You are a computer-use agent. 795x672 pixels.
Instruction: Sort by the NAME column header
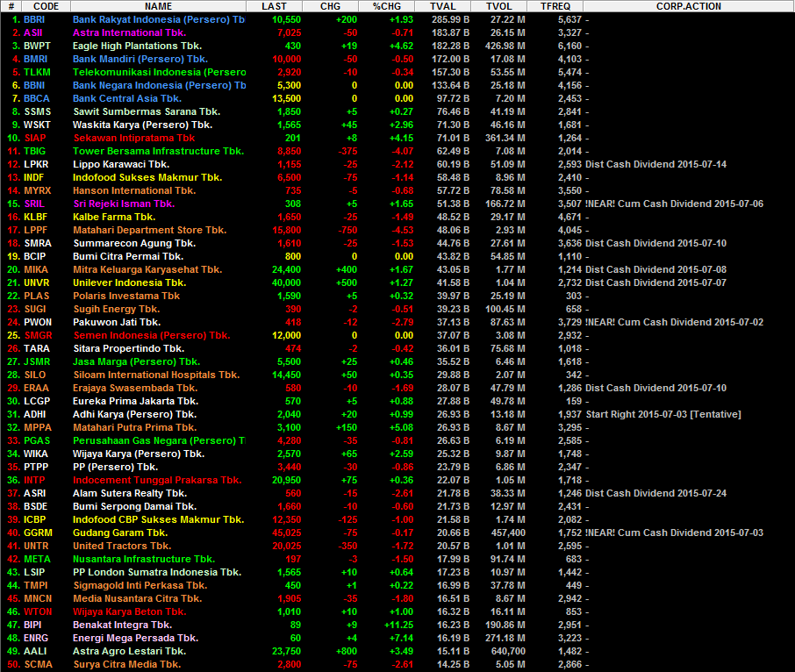(x=158, y=6)
